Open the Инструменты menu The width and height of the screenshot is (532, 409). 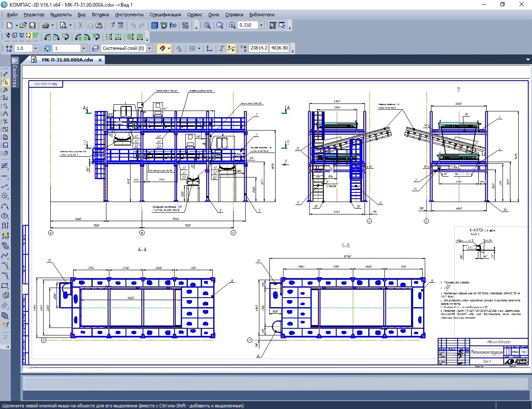129,15
